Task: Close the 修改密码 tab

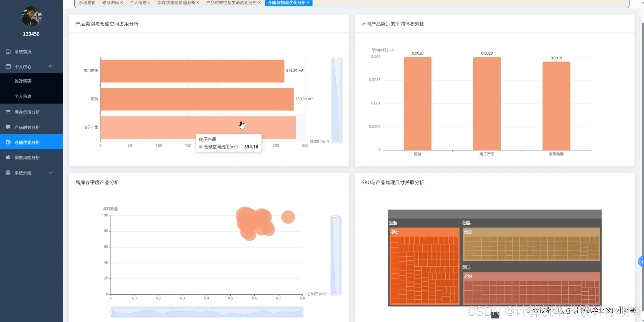Action: pyautogui.click(x=121, y=3)
